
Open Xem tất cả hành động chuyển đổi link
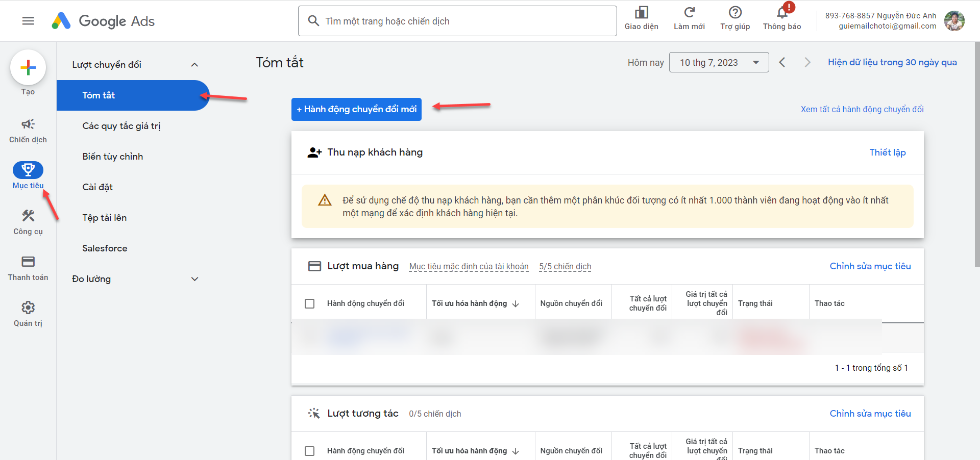(862, 109)
